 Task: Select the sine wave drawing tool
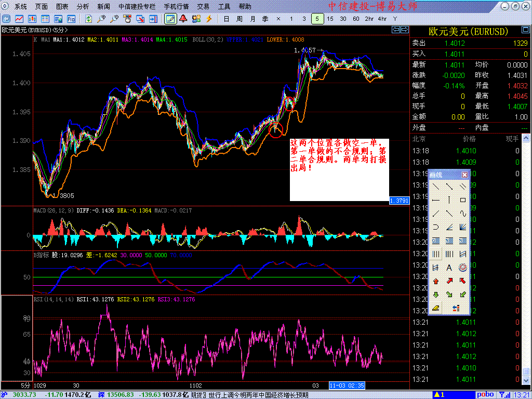click(x=463, y=213)
